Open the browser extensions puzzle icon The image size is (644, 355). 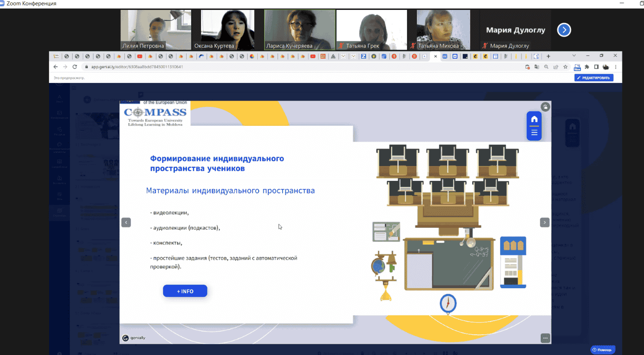point(587,67)
